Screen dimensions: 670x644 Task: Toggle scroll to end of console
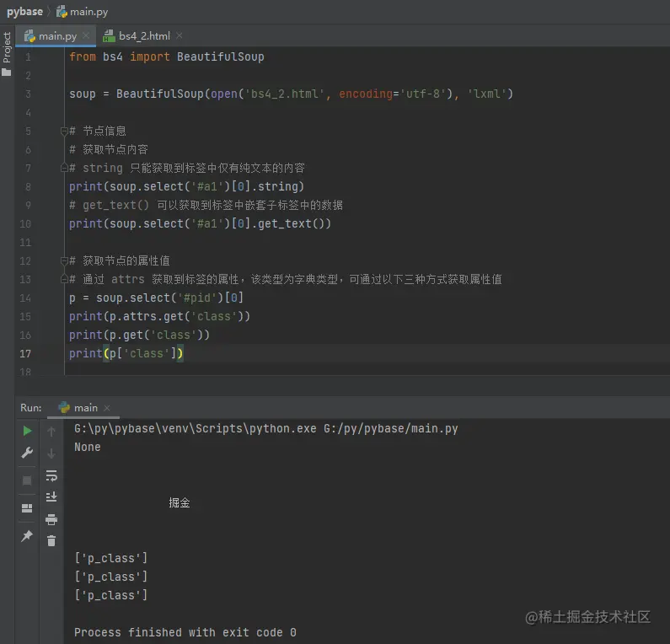pyautogui.click(x=51, y=497)
